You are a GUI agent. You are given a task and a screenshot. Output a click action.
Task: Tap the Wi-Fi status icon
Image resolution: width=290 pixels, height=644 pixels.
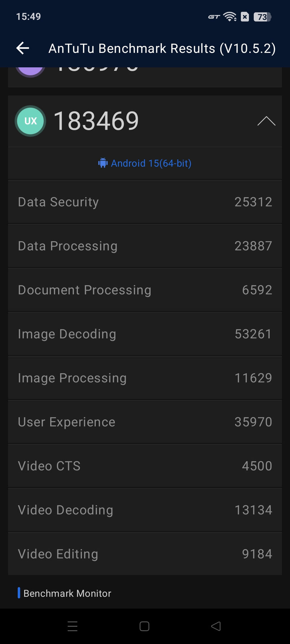click(x=230, y=17)
